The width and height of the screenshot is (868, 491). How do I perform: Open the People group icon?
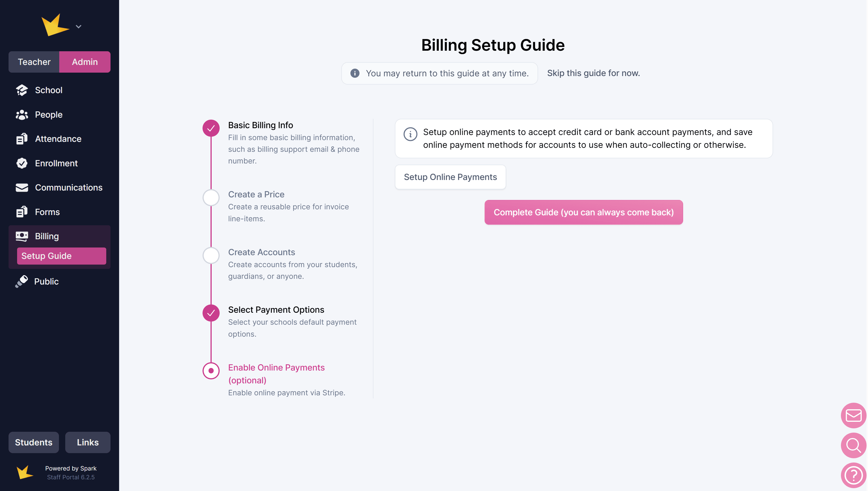point(22,115)
